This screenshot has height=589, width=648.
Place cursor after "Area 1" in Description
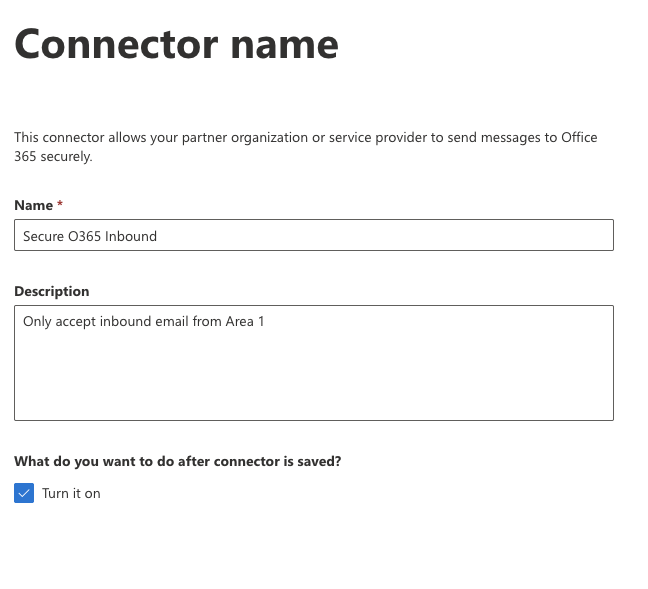265,322
